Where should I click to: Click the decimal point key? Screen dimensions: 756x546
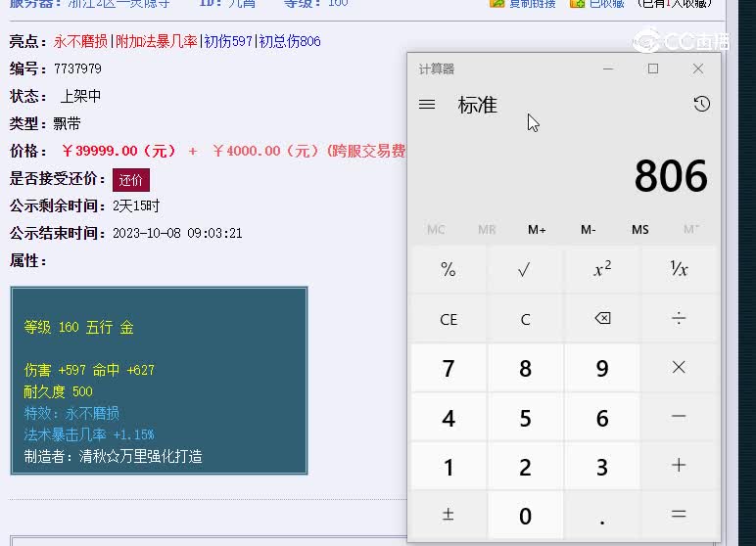[x=601, y=515]
